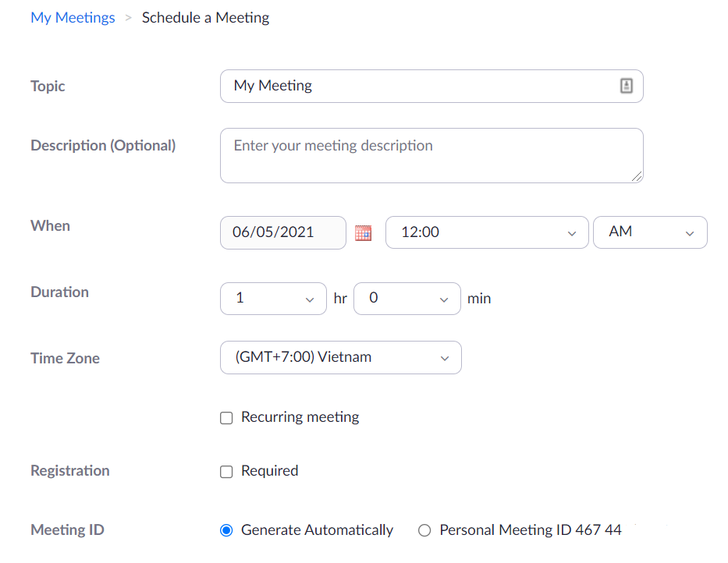Click the When label
Image resolution: width=728 pixels, height=563 pixels.
tap(50, 225)
